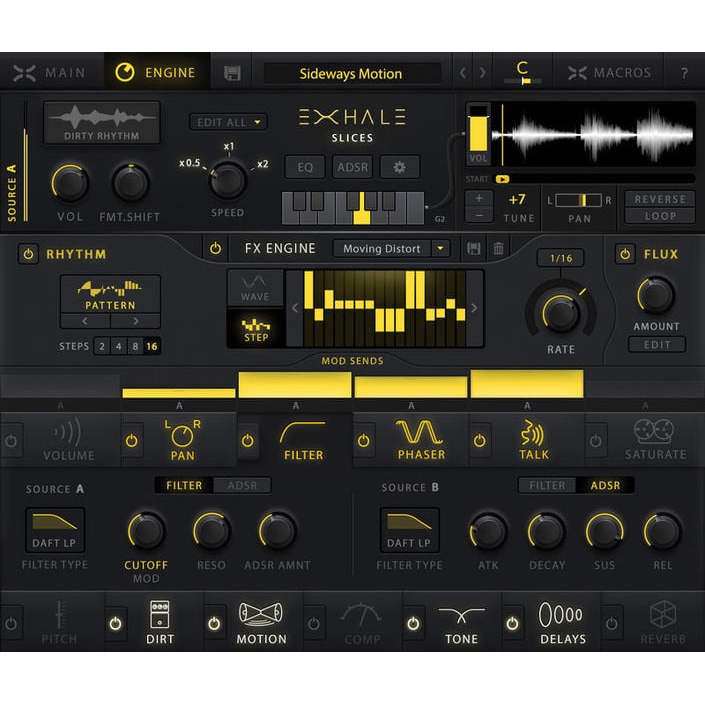Toggle Pan effect power button
The image size is (705, 705).
click(132, 441)
